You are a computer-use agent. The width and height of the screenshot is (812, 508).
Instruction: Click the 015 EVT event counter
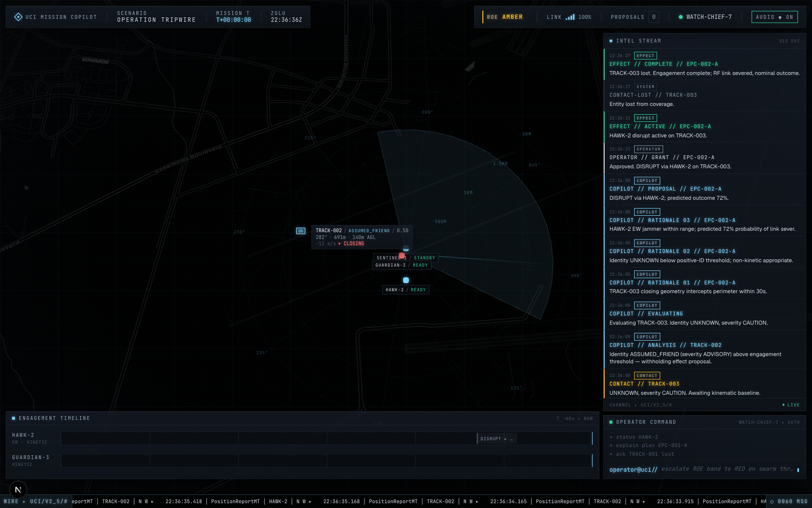[789, 41]
